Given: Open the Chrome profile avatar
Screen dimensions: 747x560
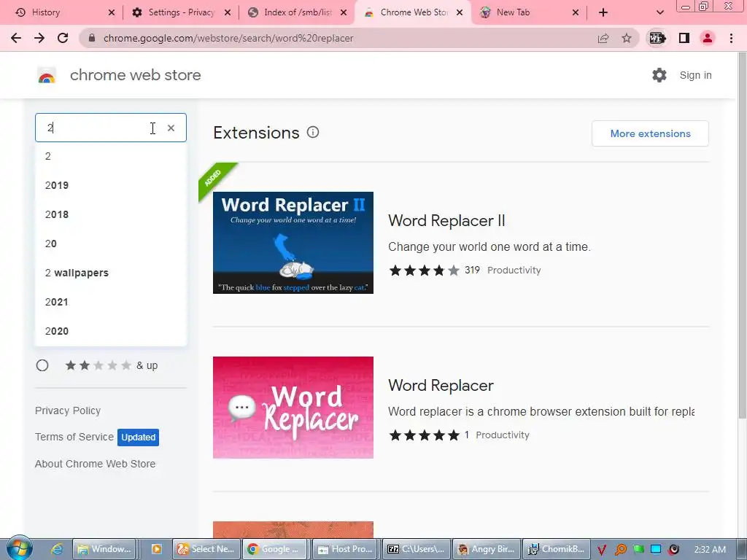Looking at the screenshot, I should click(708, 38).
